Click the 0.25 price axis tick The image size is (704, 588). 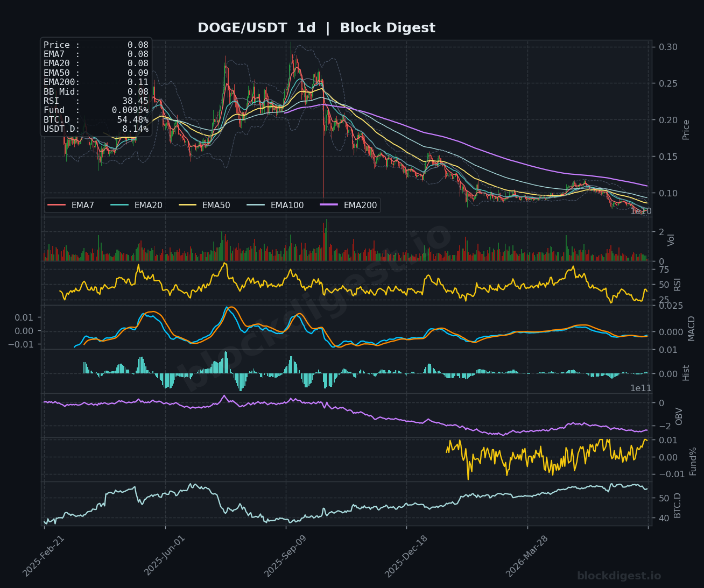[x=668, y=83]
